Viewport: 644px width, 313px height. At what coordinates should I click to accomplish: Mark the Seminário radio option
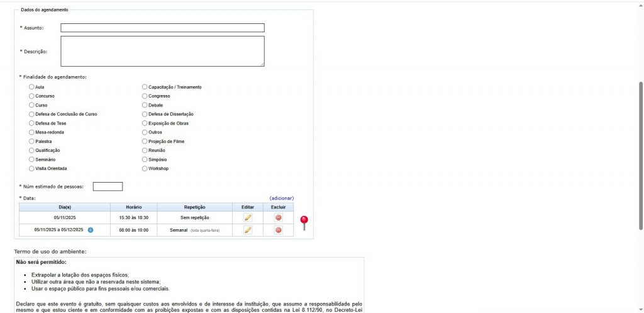point(32,160)
